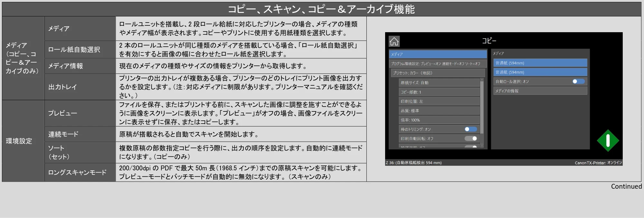Image resolution: width=644 pixels, height=218 pixels.
Task: Click the scrollbar up arrow in settings list
Action: (482, 80)
